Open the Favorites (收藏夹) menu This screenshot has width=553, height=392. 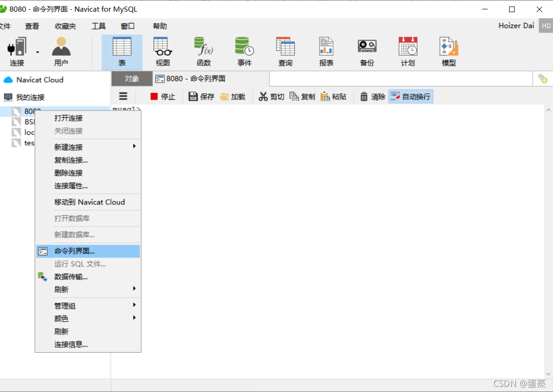click(x=65, y=26)
